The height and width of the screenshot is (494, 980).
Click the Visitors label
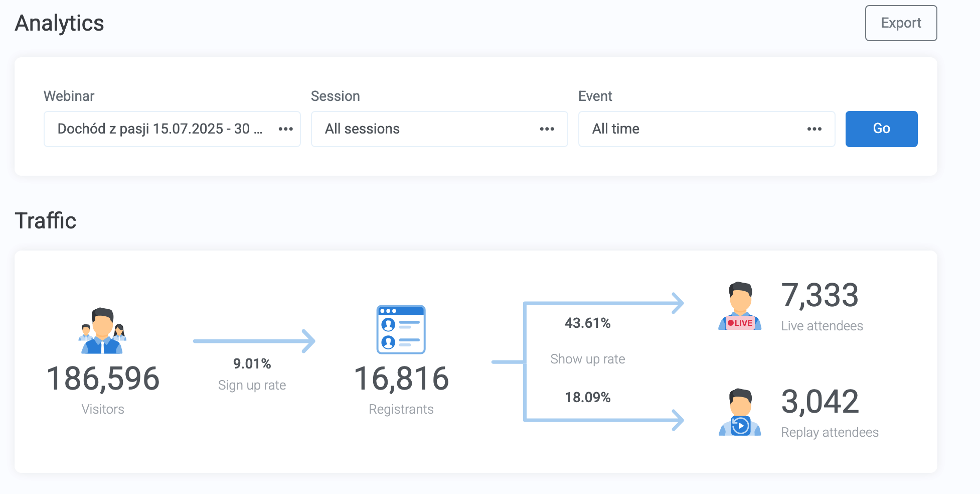coord(103,409)
